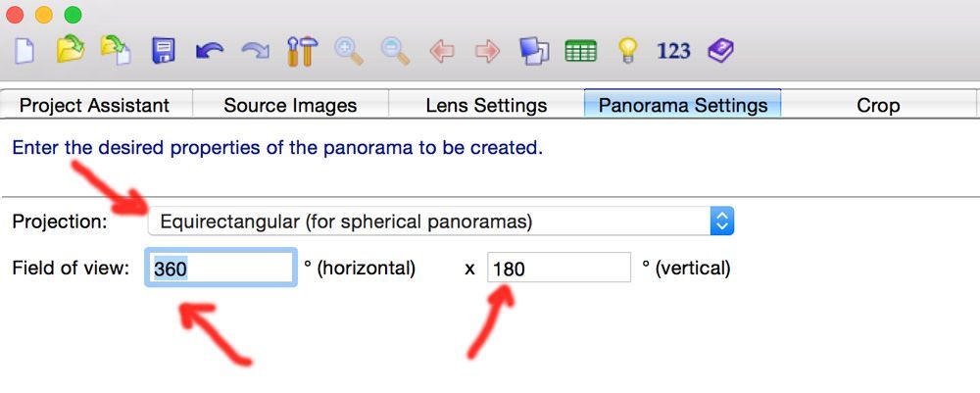Open the Crop tab
The image size is (980, 393).
tap(878, 104)
